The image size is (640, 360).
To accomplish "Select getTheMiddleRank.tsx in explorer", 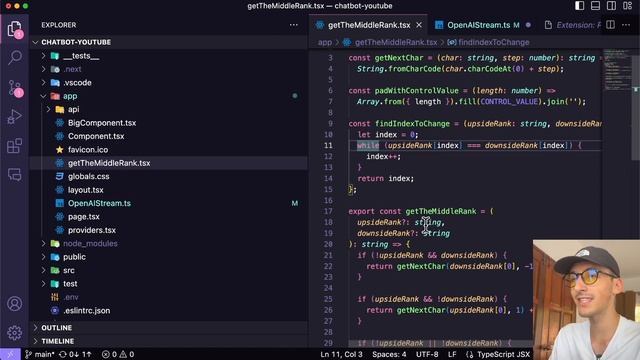I will pyautogui.click(x=168, y=163).
